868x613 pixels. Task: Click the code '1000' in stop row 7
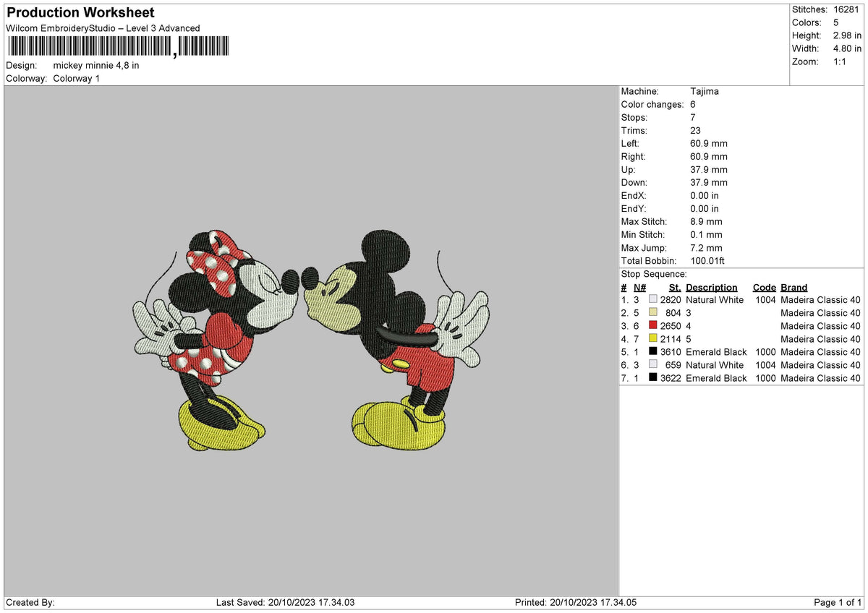(765, 378)
